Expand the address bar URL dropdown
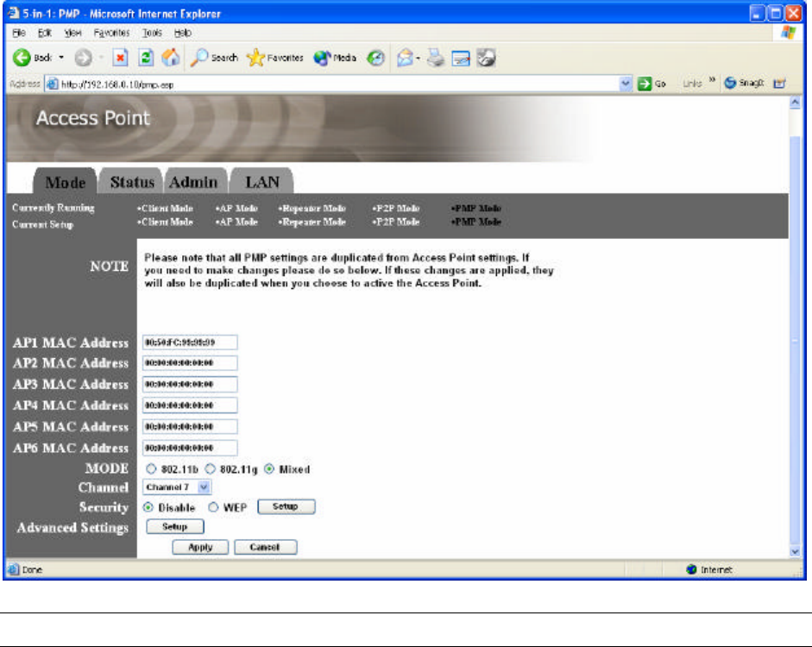 coord(626,84)
